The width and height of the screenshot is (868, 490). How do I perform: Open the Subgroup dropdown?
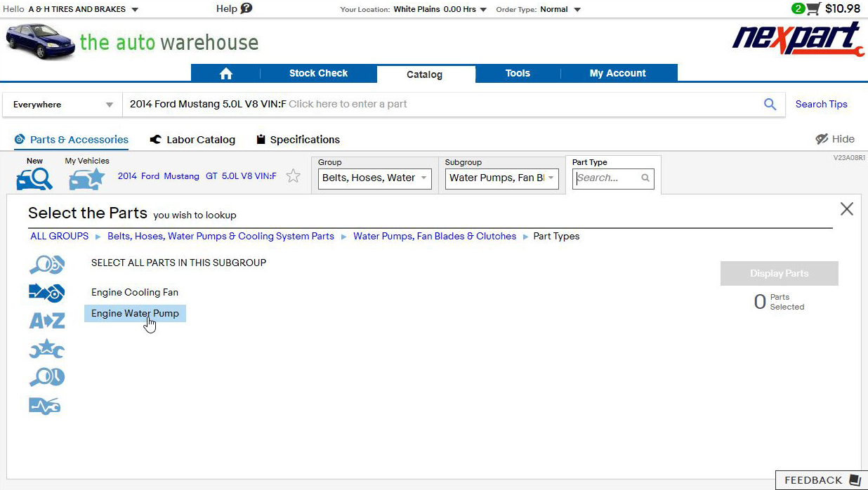[x=502, y=178]
